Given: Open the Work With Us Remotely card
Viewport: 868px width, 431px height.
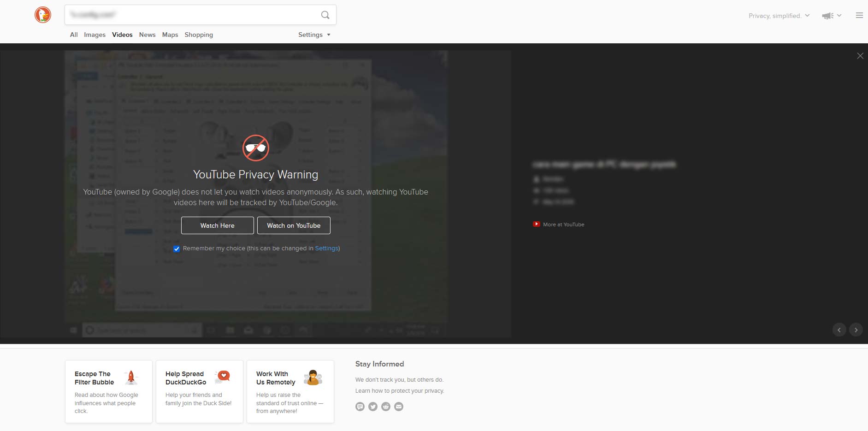Looking at the screenshot, I should 290,391.
